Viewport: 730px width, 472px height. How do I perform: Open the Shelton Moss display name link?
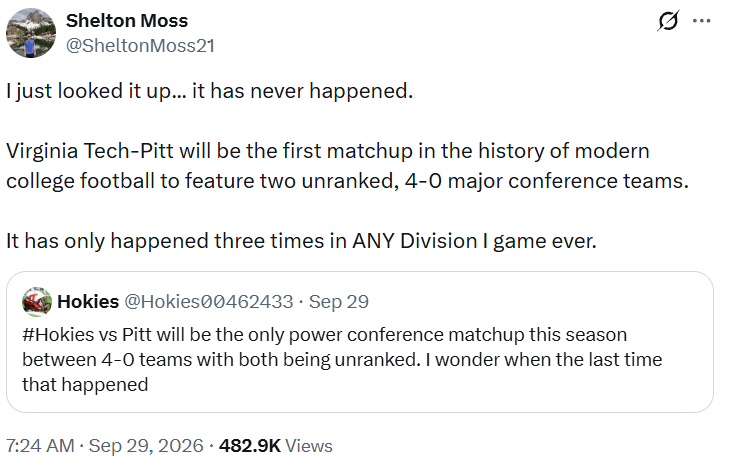[127, 20]
